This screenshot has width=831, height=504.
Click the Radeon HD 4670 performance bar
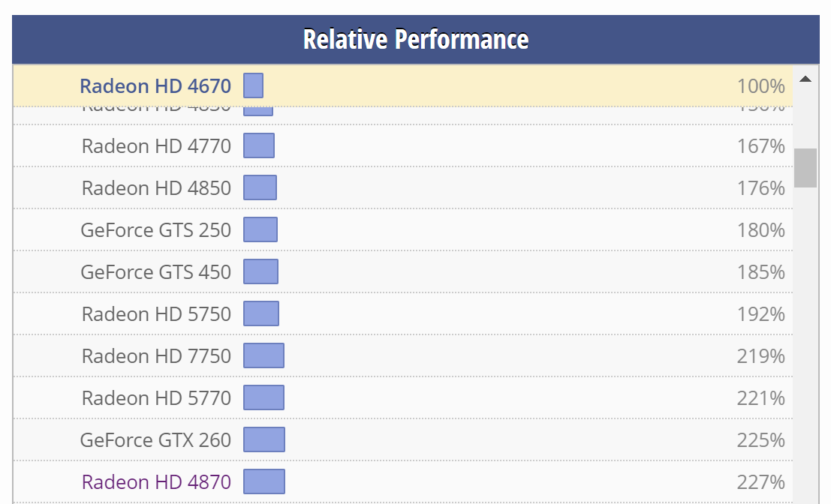point(253,85)
